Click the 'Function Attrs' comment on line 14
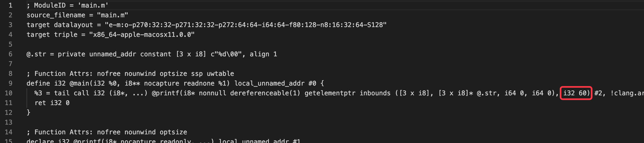Image resolution: width=644 pixels, height=143 pixels. pos(107,132)
